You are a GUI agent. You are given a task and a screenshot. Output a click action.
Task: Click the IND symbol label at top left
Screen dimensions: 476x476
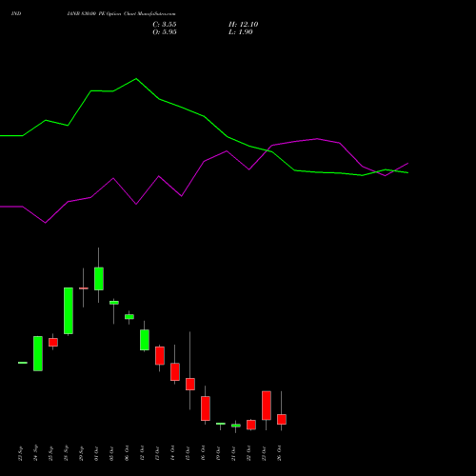tap(16, 14)
